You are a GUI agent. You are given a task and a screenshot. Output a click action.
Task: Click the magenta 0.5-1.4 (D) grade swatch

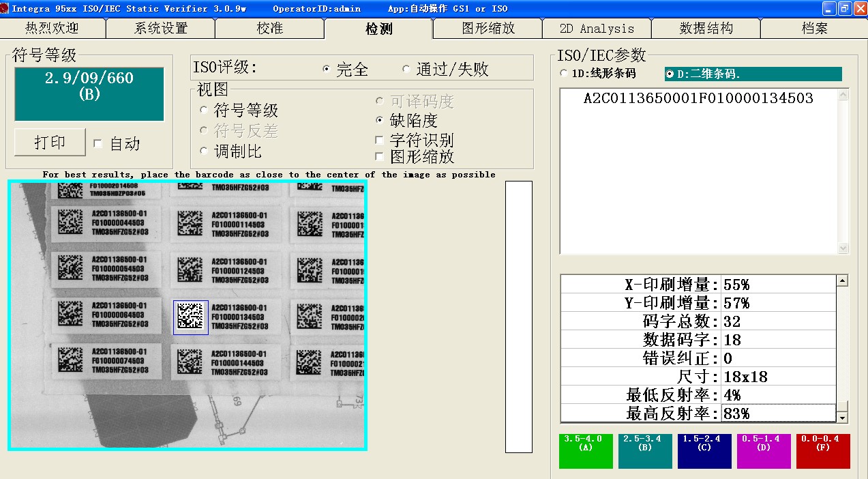tap(764, 452)
